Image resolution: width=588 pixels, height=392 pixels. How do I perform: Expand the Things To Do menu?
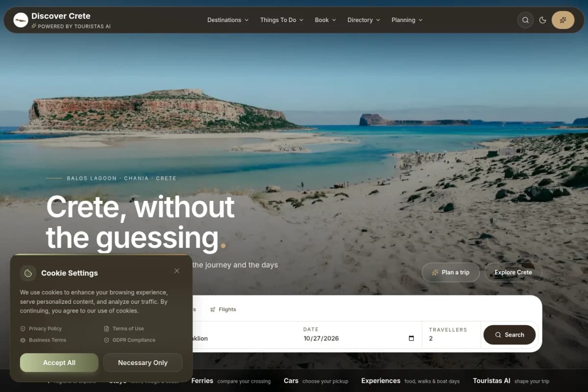click(x=282, y=20)
